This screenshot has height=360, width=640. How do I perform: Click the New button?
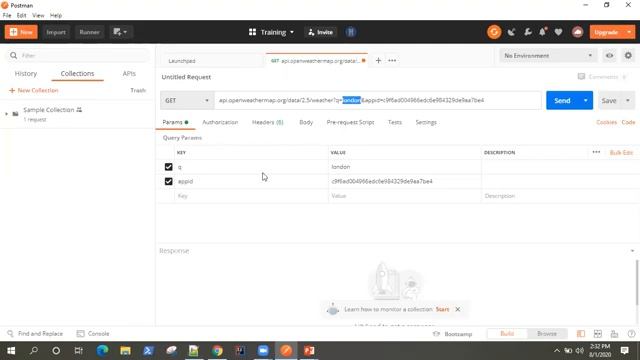point(21,32)
